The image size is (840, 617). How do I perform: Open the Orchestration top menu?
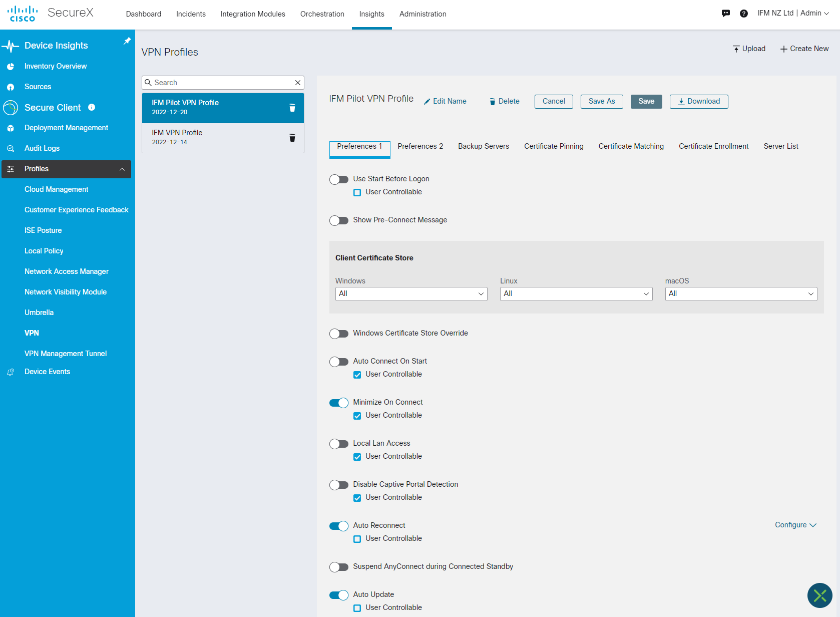coord(322,14)
